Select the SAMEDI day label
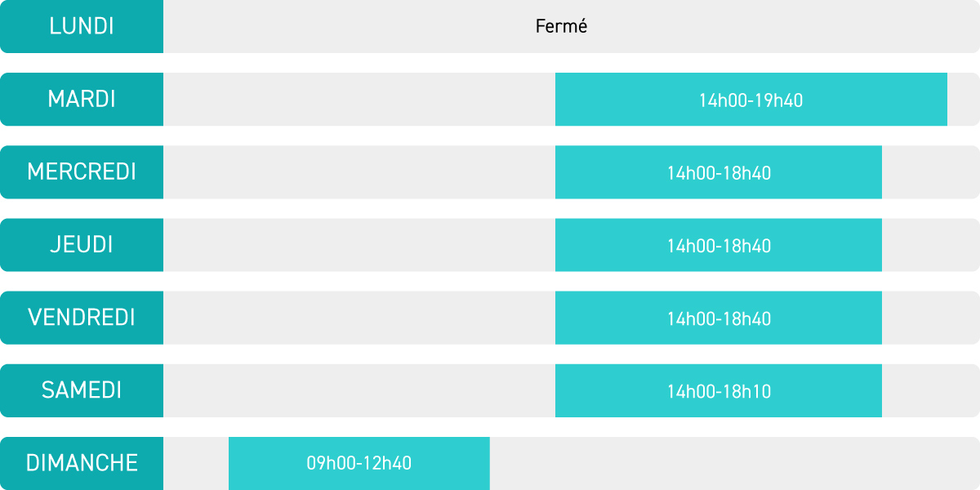Image resolution: width=980 pixels, height=490 pixels. pos(82,390)
